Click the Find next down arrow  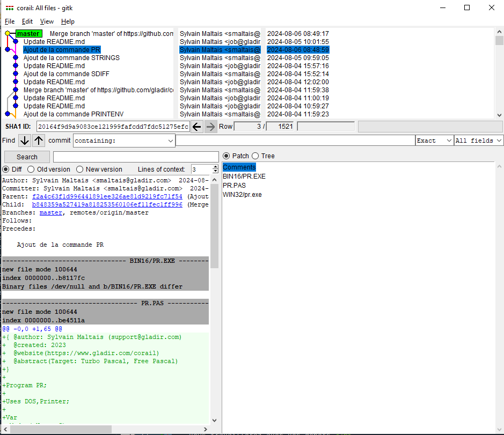point(25,141)
